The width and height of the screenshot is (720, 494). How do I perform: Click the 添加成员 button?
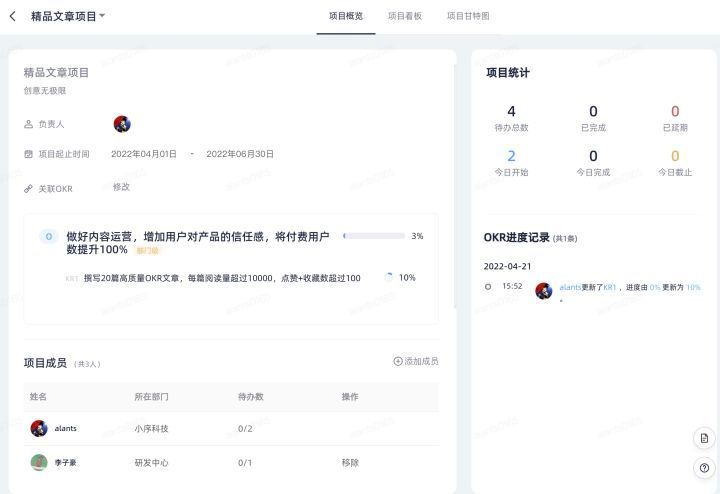coord(416,361)
